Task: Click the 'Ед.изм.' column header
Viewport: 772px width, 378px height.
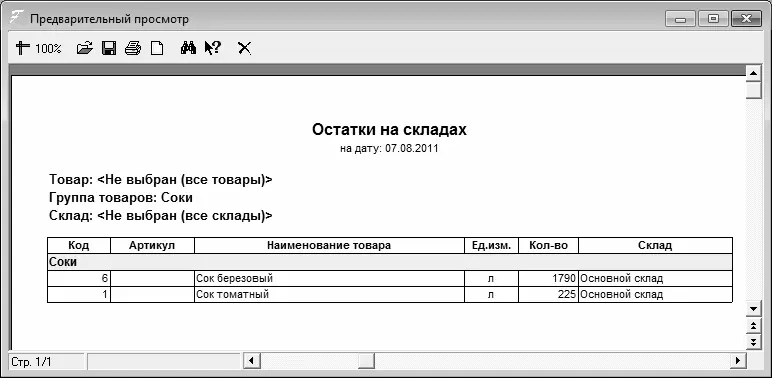Action: pyautogui.click(x=491, y=246)
